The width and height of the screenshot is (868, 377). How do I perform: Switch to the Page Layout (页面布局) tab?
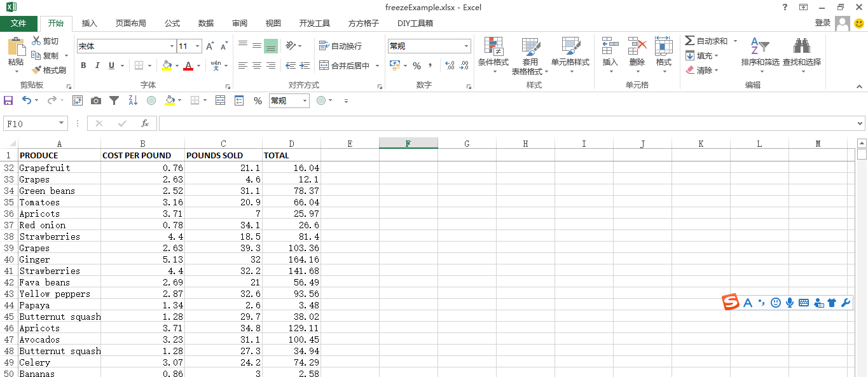point(131,23)
